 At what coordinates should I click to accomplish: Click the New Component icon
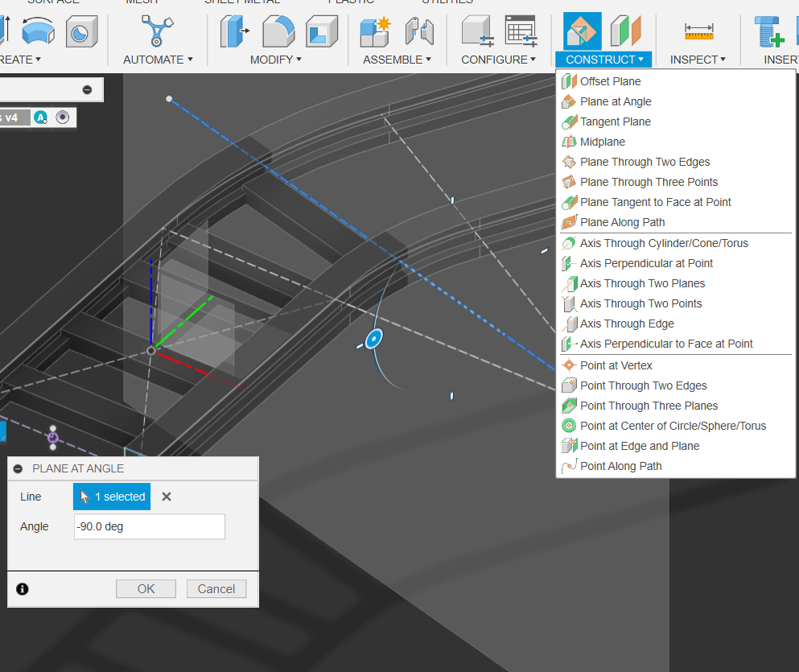[x=376, y=31]
